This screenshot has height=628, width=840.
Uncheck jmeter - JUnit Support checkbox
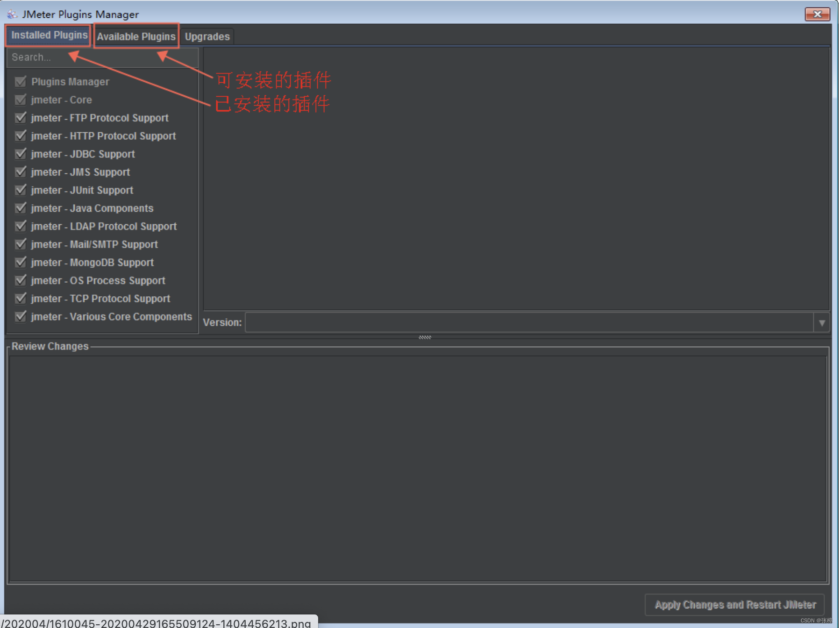point(21,190)
